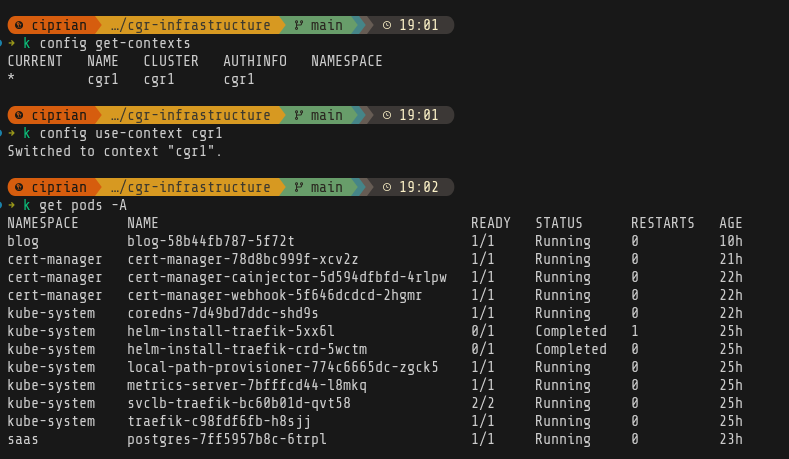Click the kube-system namespace of the coredns row
The image size is (789, 459).
tap(51, 314)
